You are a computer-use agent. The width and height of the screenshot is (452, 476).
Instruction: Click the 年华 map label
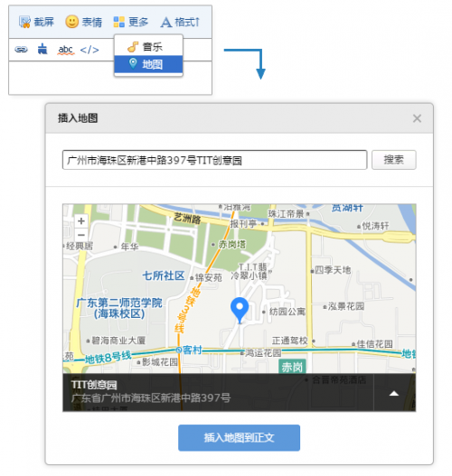pos(129,247)
